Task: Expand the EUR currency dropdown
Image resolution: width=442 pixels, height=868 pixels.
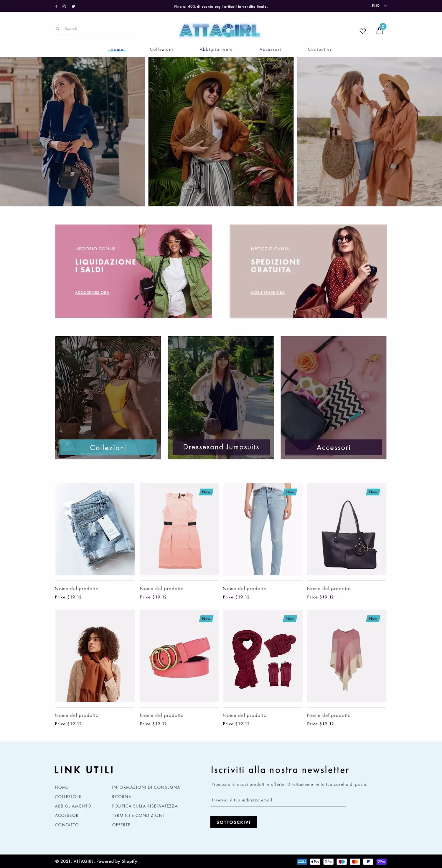Action: point(379,6)
